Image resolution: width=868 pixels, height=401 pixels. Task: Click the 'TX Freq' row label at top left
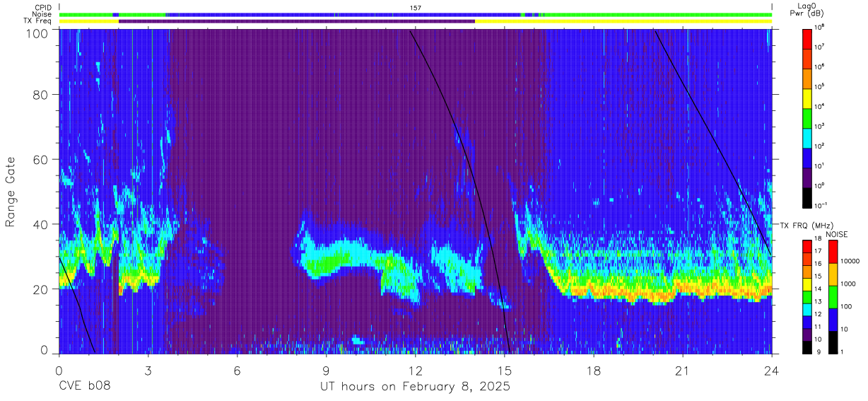(38, 21)
